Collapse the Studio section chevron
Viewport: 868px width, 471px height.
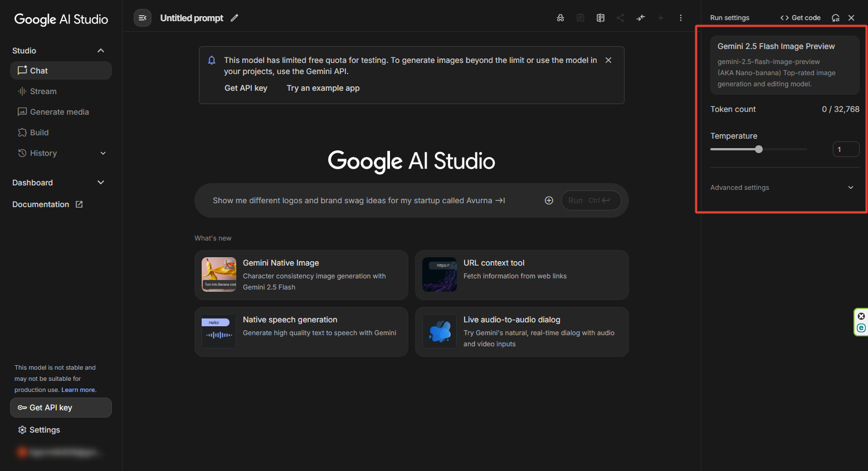pyautogui.click(x=101, y=51)
